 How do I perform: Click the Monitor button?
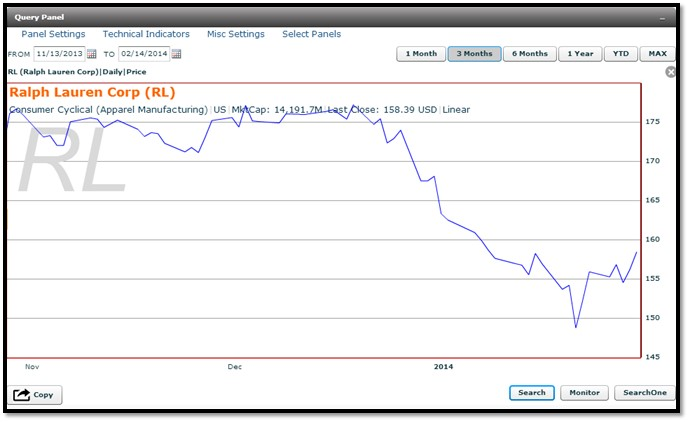point(584,393)
